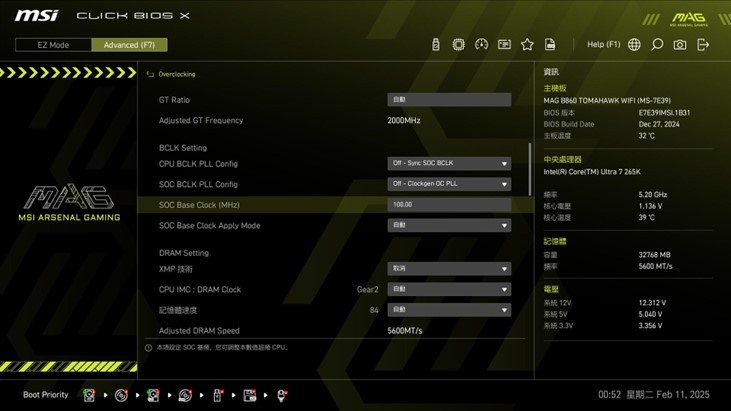Screen dimensions: 731x411
Task: Select the CD/DVD boot device icon
Action: click(121, 395)
